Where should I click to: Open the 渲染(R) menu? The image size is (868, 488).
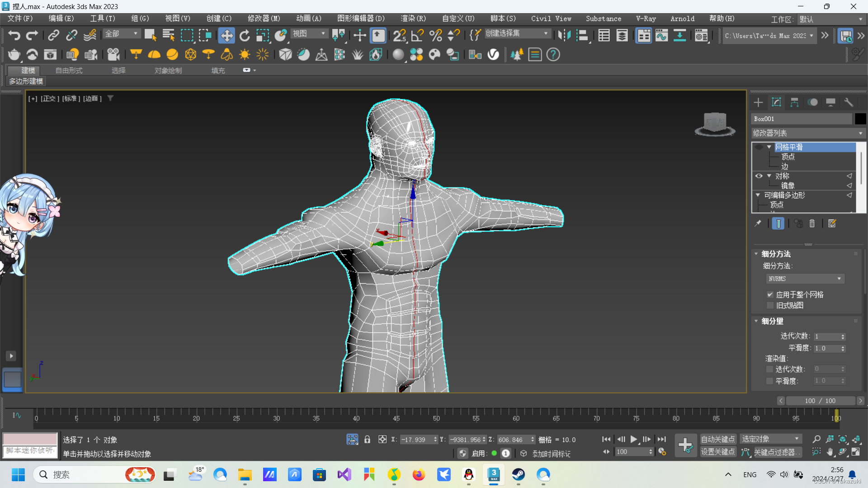pos(413,19)
